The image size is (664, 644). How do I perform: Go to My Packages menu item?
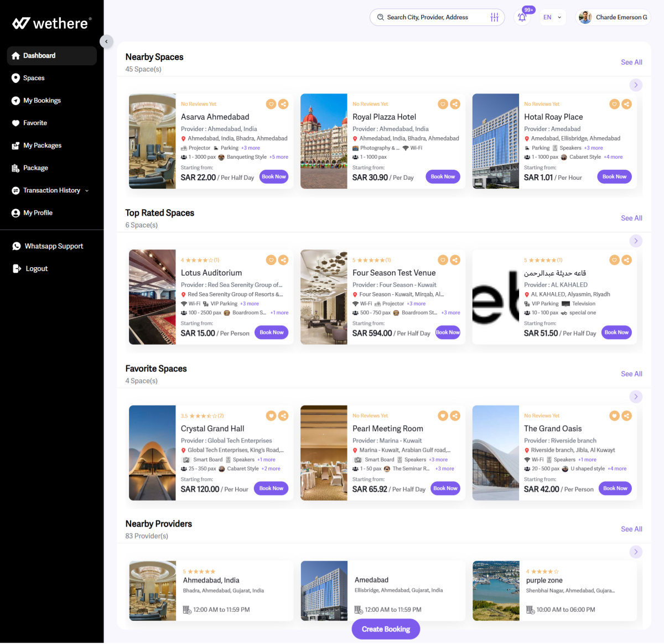pyautogui.click(x=42, y=146)
